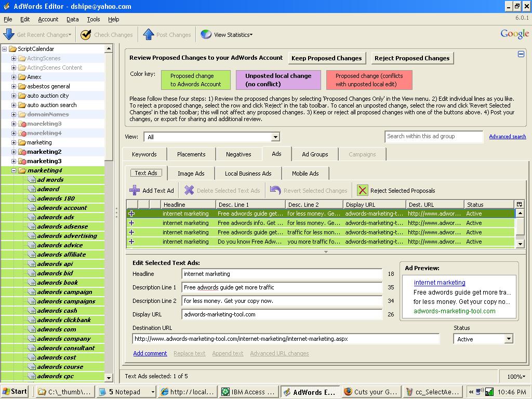The image size is (532, 399).
Task: Click Reject Proposed Changes button
Action: click(x=412, y=58)
